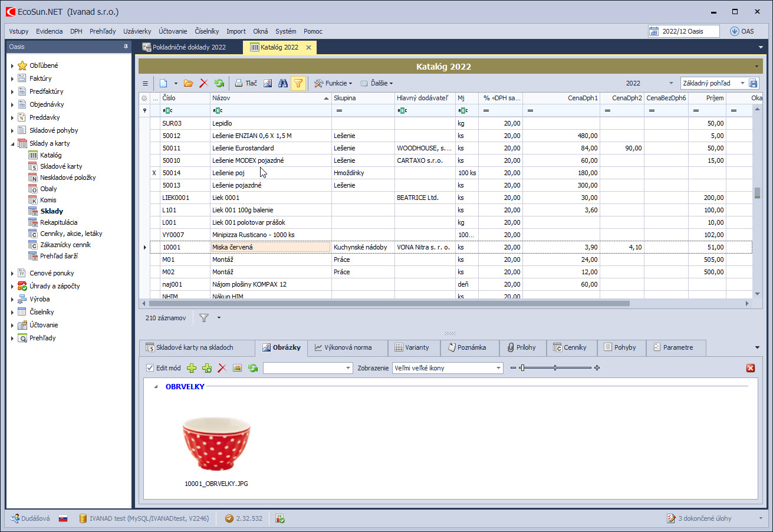Click the binoculars search icon in toolbar
The width and height of the screenshot is (773, 532).
[x=283, y=83]
